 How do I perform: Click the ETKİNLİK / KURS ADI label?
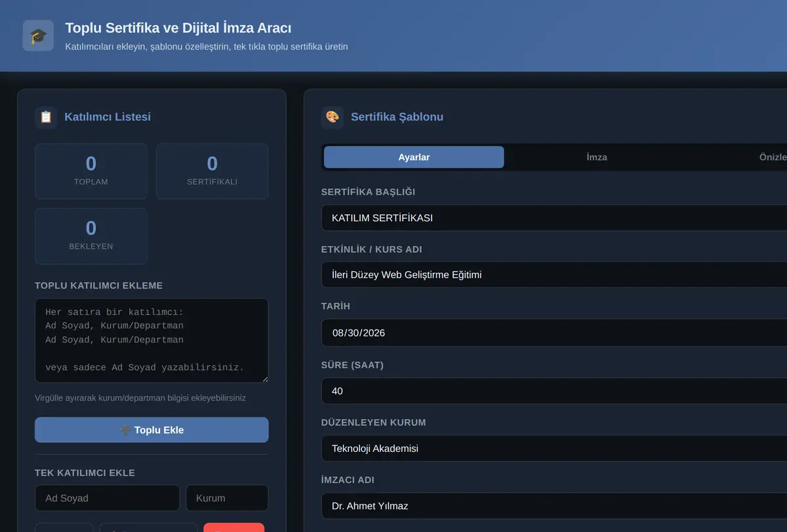pos(372,249)
